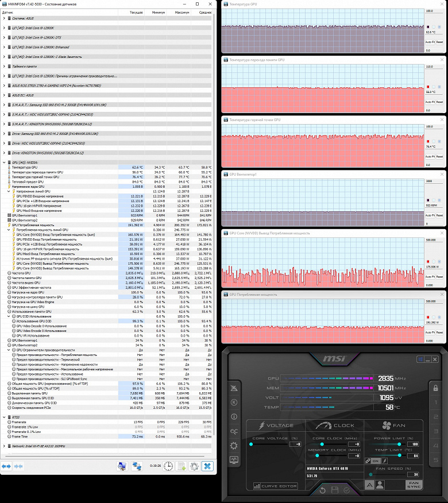Screen dimensions: 448x503
Task: Collapse the GPU [#0]: NVIDIA sensor group
Action: (x=4, y=162)
